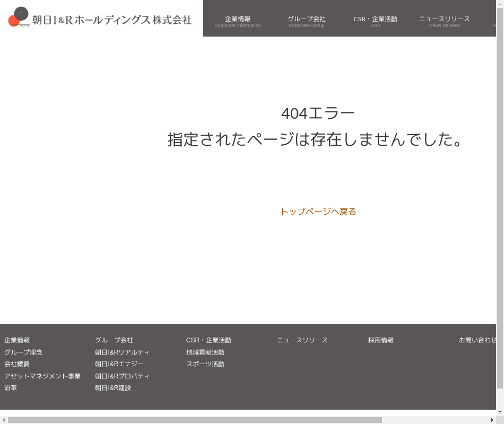Screen dimensions: 504x424
Task: Go to アセットマネジメント事業 in footer
Action: [42, 376]
